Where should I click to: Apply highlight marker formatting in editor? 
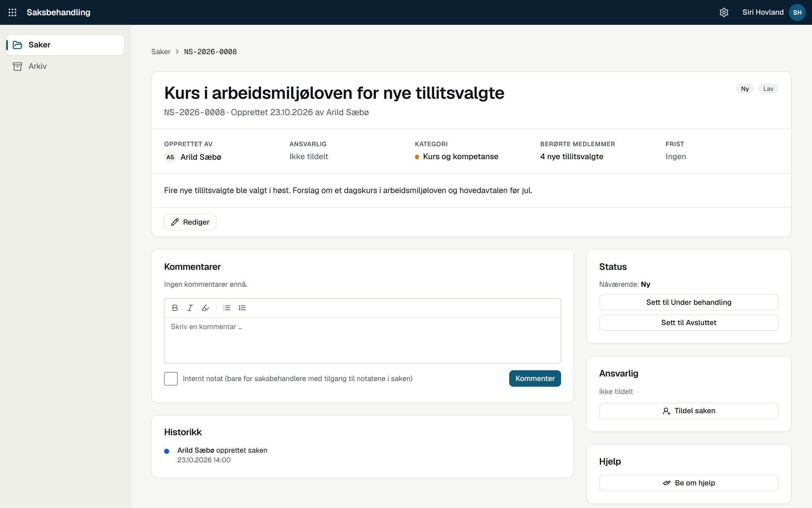coord(205,308)
